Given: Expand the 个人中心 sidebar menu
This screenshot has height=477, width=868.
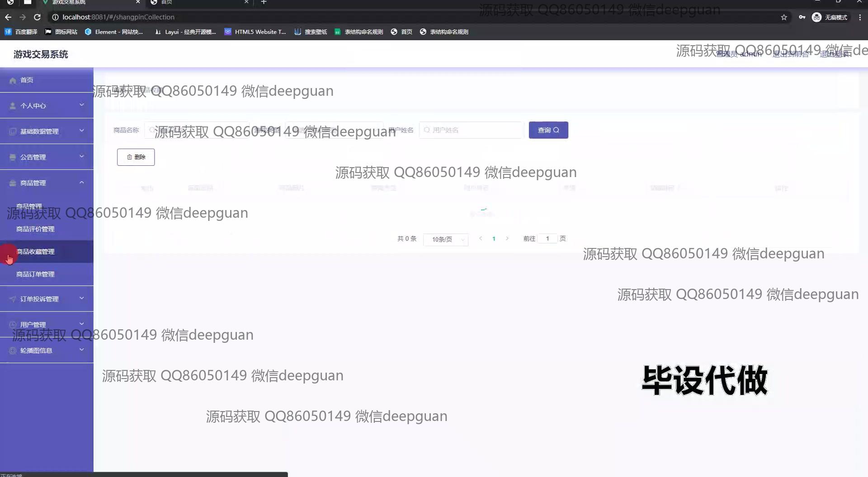Looking at the screenshot, I should click(47, 106).
